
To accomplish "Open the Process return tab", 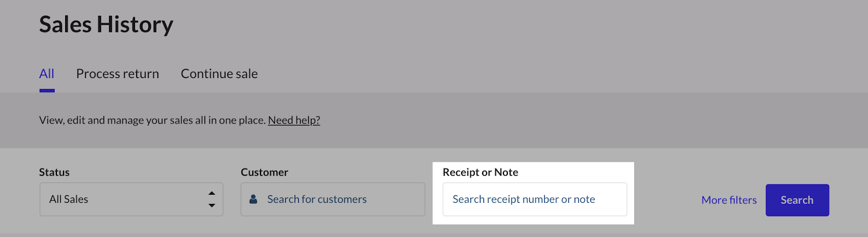I will [x=118, y=74].
